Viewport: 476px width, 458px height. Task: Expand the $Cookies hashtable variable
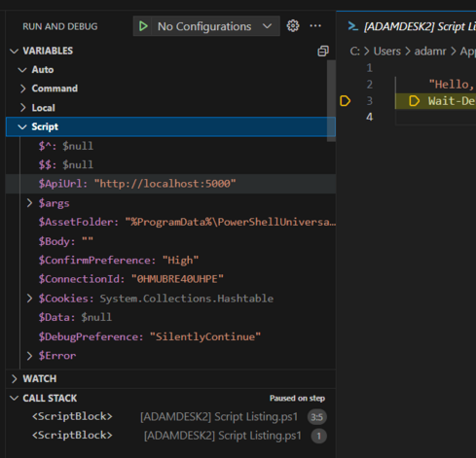29,299
